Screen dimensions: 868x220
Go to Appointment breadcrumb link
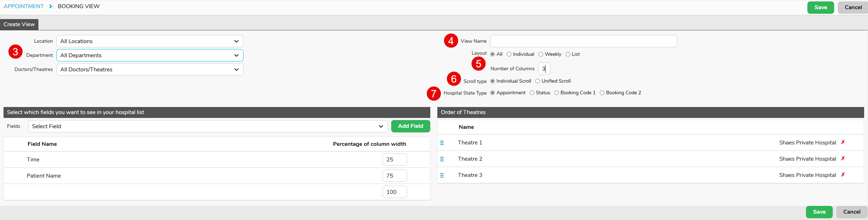coord(24,6)
